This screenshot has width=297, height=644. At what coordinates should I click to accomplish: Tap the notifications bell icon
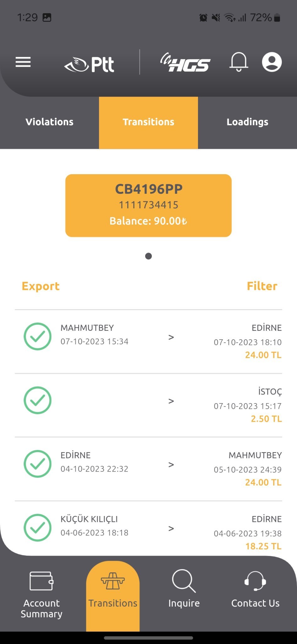click(x=239, y=62)
